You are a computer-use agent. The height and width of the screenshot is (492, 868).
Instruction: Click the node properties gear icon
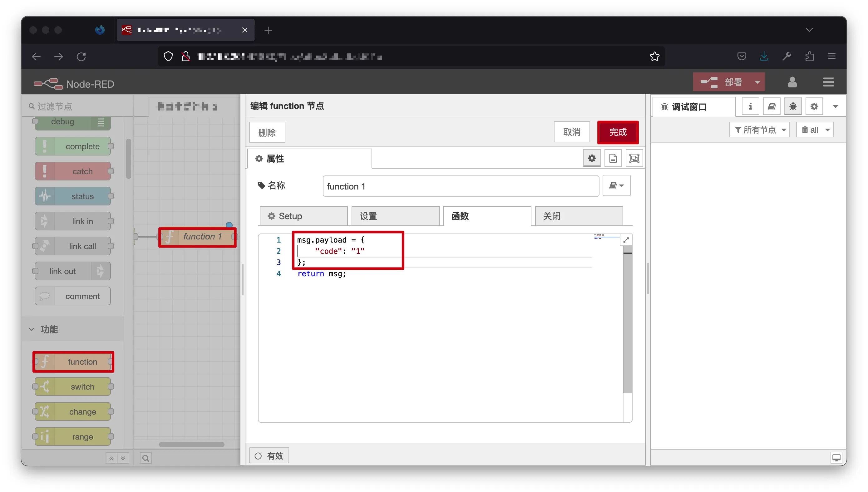tap(591, 159)
